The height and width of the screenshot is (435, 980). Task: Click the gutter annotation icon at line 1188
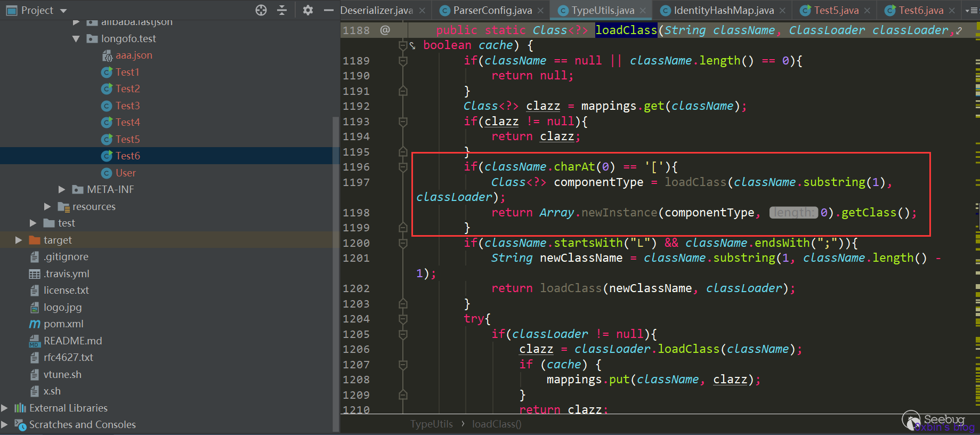point(385,30)
